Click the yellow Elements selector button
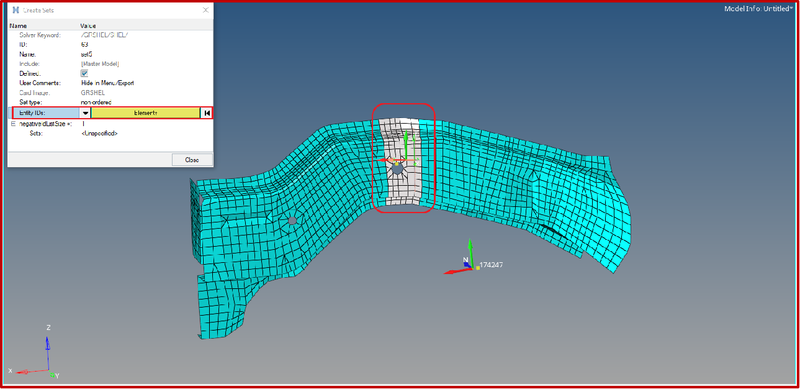The width and height of the screenshot is (800, 389). pyautogui.click(x=145, y=113)
